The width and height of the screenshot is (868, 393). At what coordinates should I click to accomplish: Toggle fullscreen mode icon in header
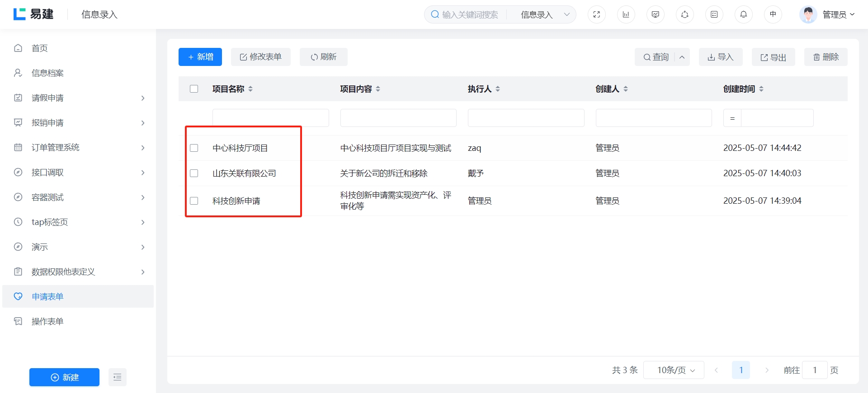tap(597, 14)
